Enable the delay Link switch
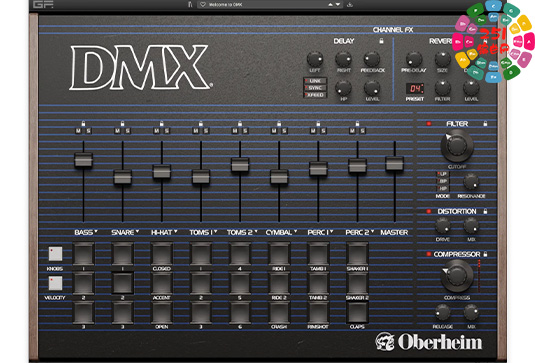 tap(315, 81)
